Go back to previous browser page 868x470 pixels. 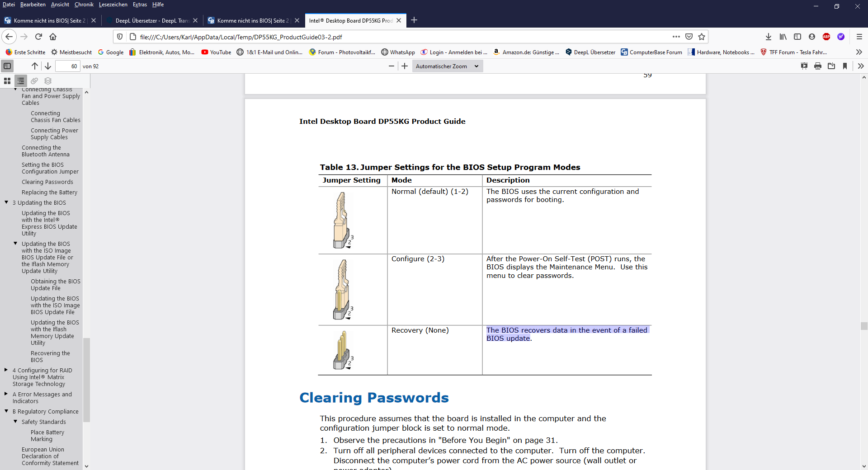9,37
